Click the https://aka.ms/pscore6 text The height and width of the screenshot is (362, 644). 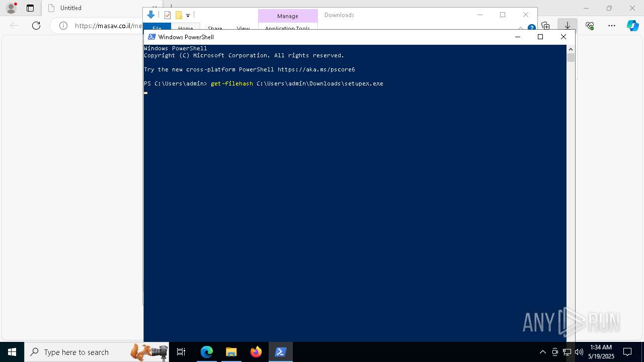[x=316, y=69]
